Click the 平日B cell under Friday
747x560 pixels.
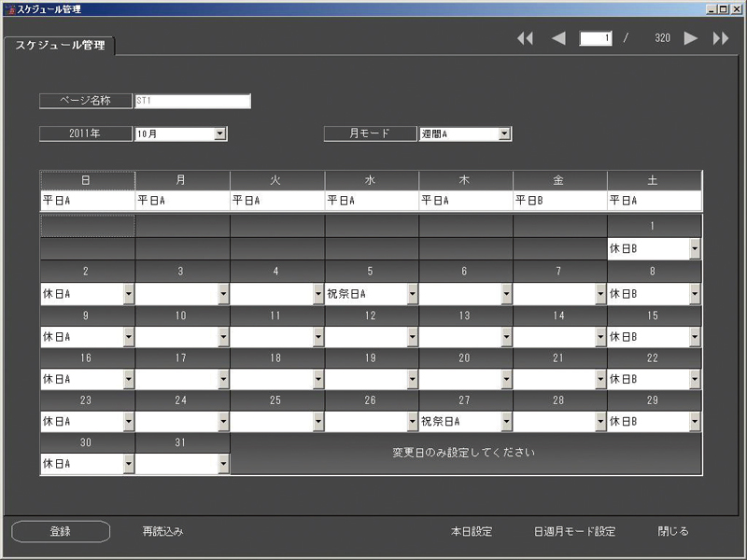[559, 201]
